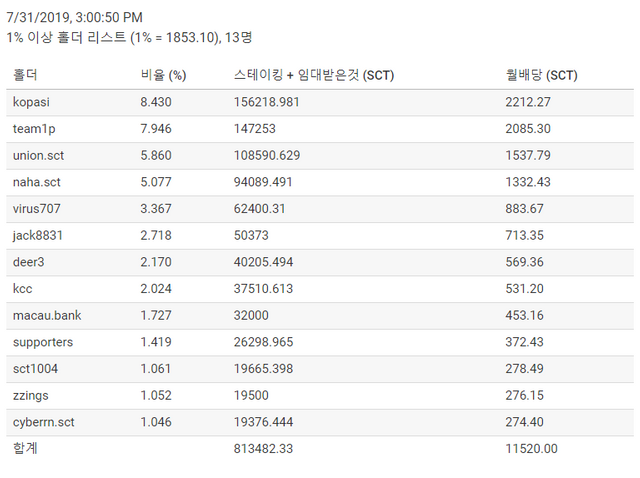Image resolution: width=640 pixels, height=478 pixels.
Task: Click the supporters holder entry
Action: point(43,342)
